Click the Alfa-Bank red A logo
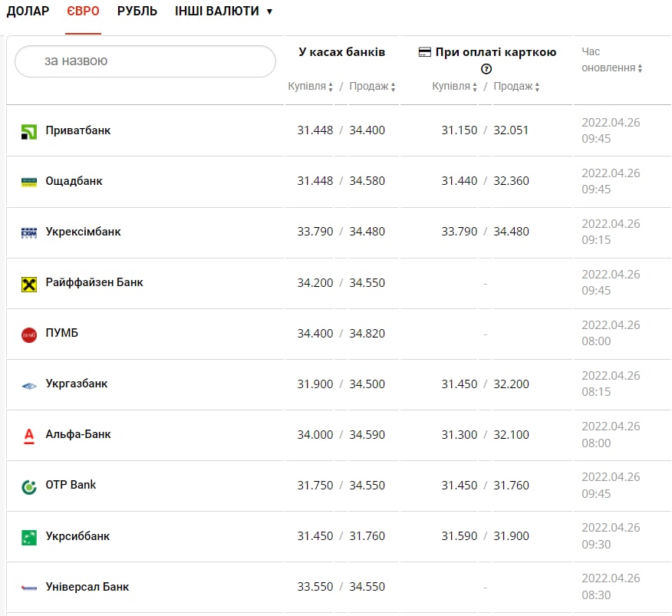Screen dimensions: 672x616 (29, 436)
